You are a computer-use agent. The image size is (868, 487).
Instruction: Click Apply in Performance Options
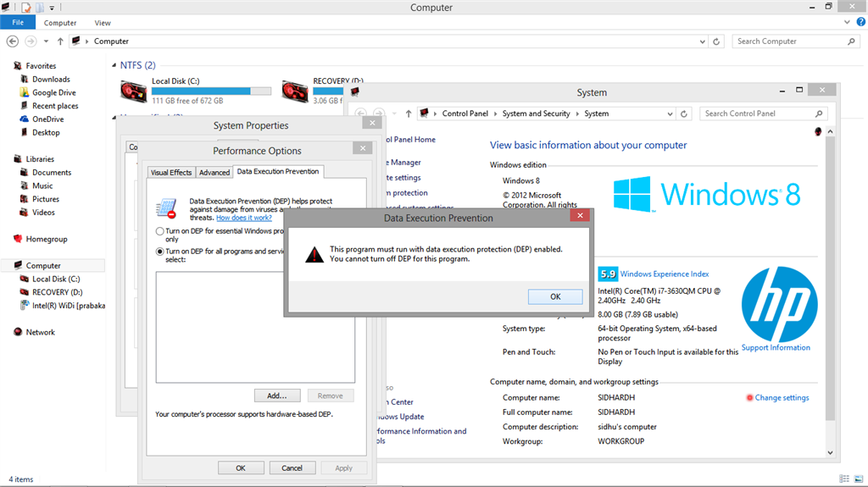(343, 468)
